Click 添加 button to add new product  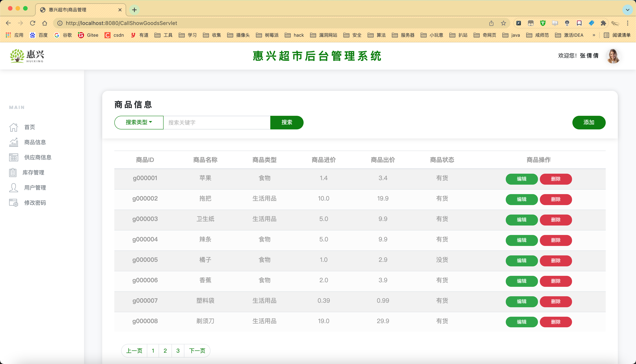pos(588,123)
